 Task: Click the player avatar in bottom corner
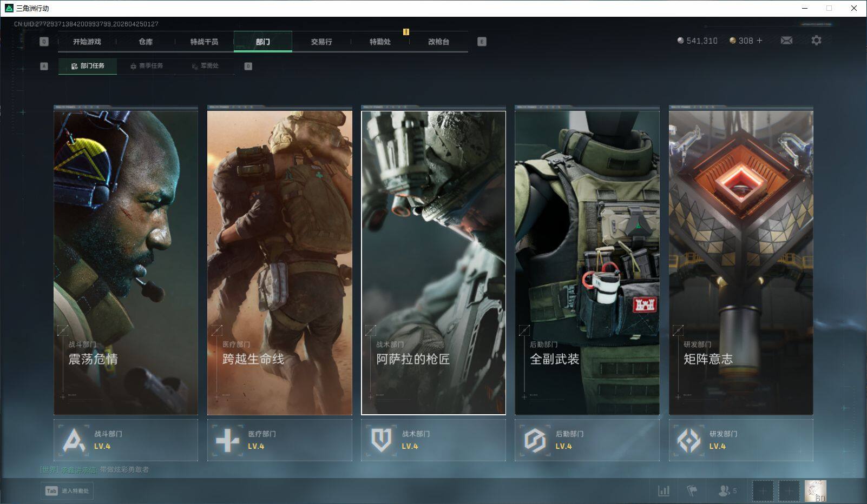(815, 491)
